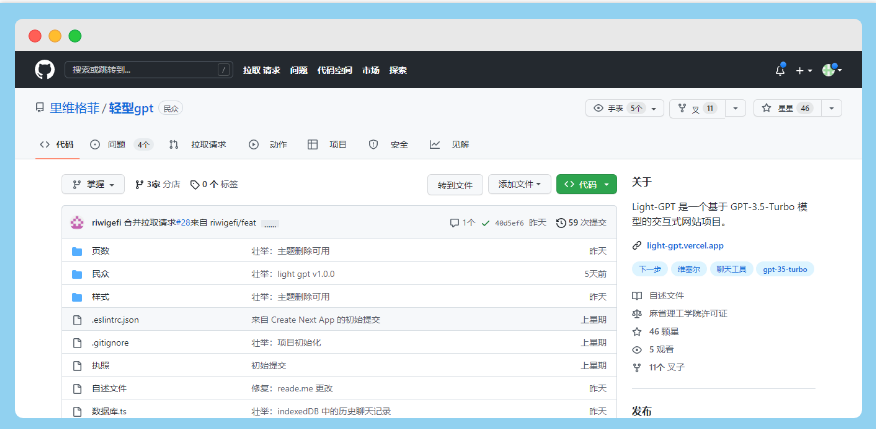Click the riwigefi commit author avatar
The width and height of the screenshot is (876, 429).
77,223
